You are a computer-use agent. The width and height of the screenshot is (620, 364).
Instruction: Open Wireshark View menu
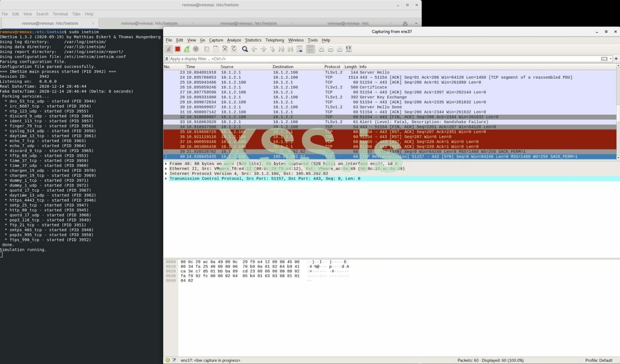pyautogui.click(x=191, y=40)
